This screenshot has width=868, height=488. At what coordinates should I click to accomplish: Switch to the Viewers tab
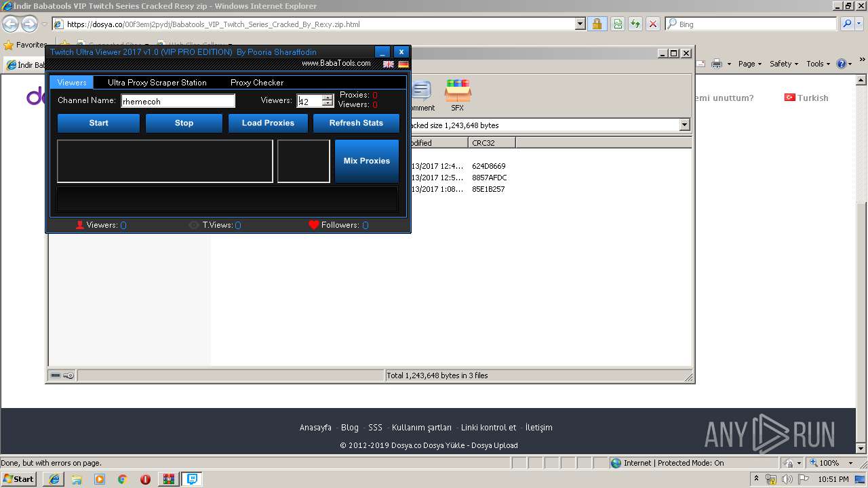[72, 82]
